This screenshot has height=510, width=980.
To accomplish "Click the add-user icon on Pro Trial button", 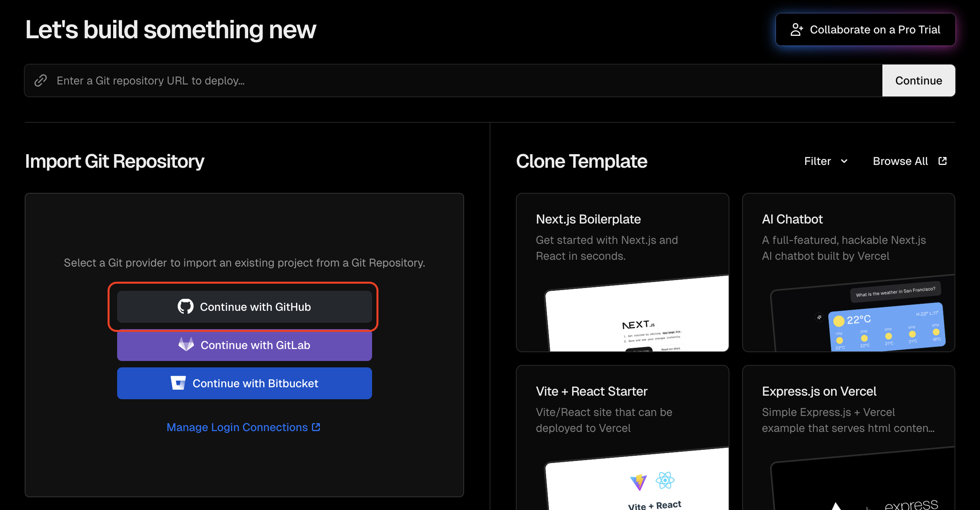I will (x=796, y=29).
